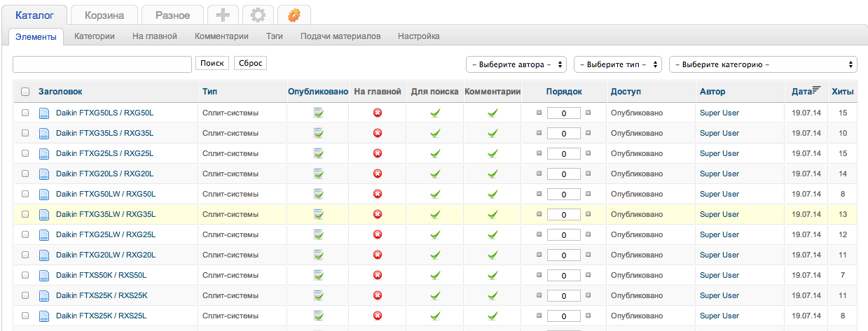868x331 pixels.
Task: Expand the 'Выберите тип' dropdown
Action: pyautogui.click(x=617, y=64)
